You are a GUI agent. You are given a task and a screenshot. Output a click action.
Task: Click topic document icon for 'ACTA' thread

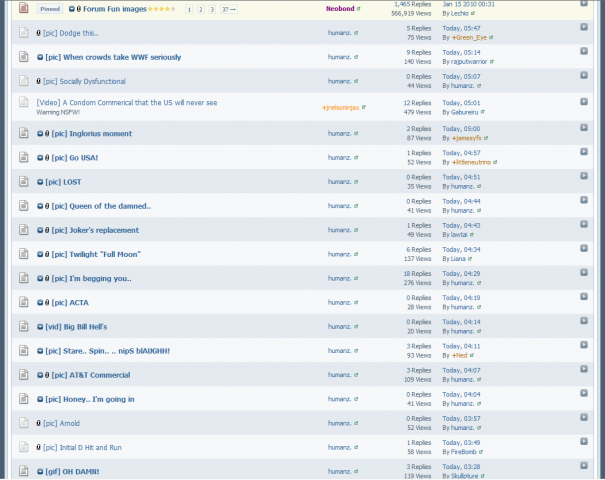pos(24,302)
